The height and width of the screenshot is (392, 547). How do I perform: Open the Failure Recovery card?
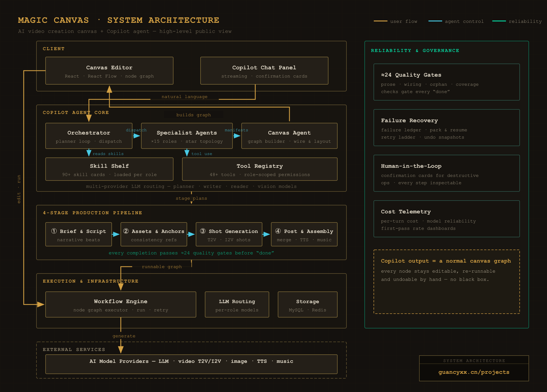(x=447, y=128)
